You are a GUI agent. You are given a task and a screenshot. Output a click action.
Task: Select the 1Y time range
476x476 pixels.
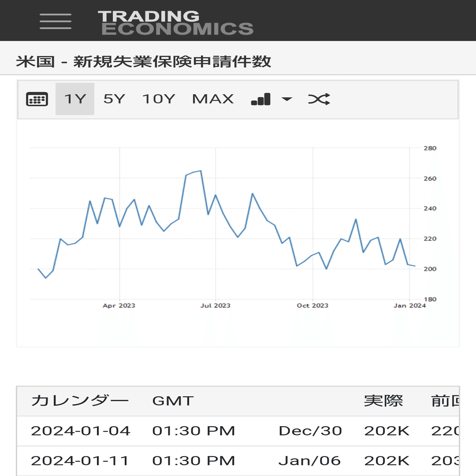75,99
